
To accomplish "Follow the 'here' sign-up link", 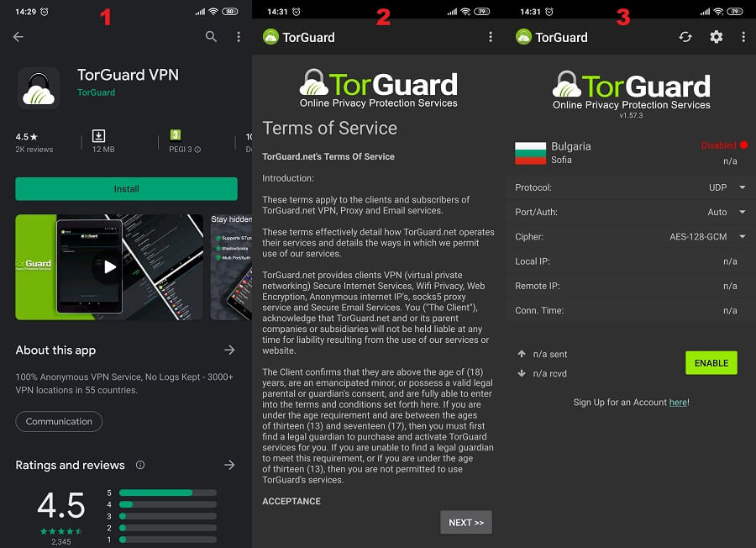I will pyautogui.click(x=678, y=402).
